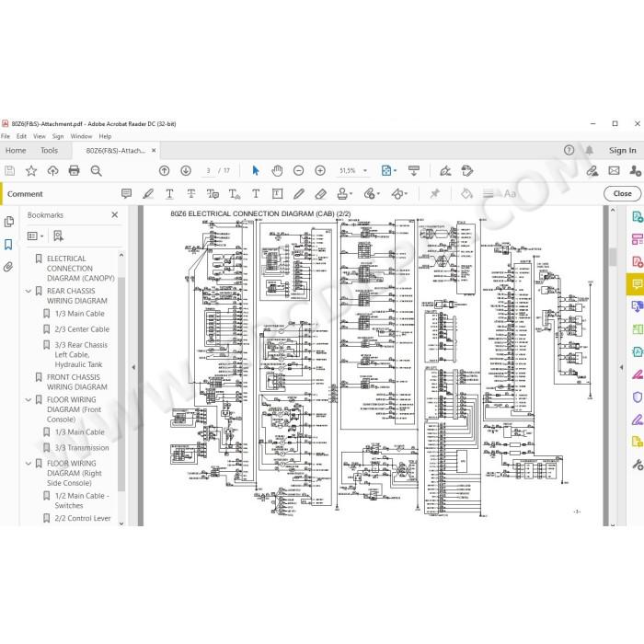The image size is (644, 644).
Task: Click the print icon in toolbar
Action: pos(74,170)
